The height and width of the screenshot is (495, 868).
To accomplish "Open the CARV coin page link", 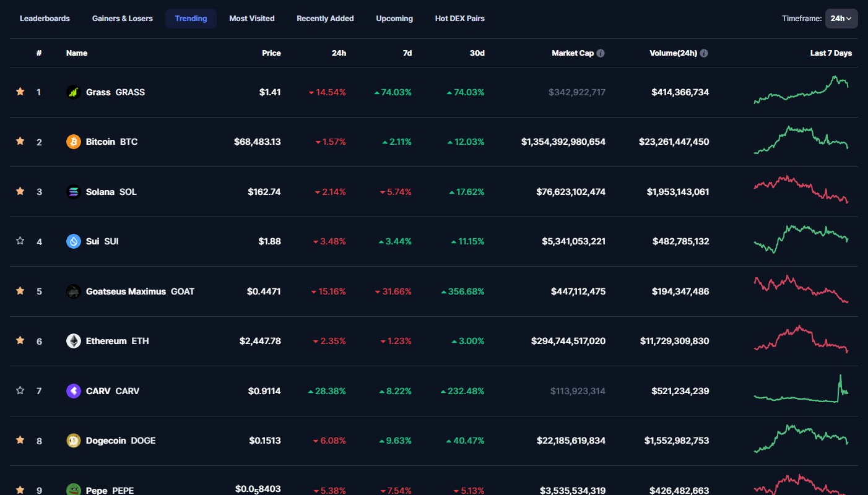I will (x=103, y=391).
